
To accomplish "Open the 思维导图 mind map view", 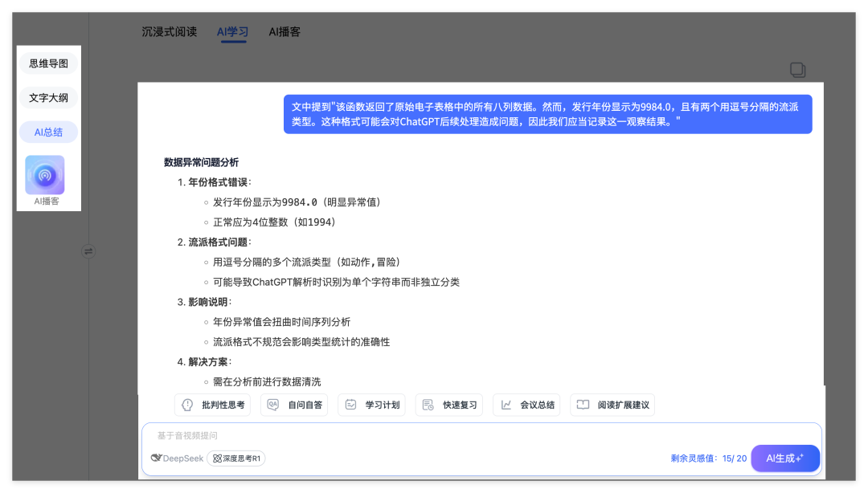I will 48,63.
